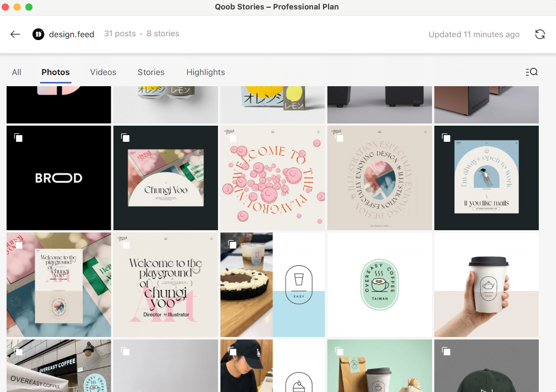
Task: Click the '8 stories' count text
Action: point(163,34)
